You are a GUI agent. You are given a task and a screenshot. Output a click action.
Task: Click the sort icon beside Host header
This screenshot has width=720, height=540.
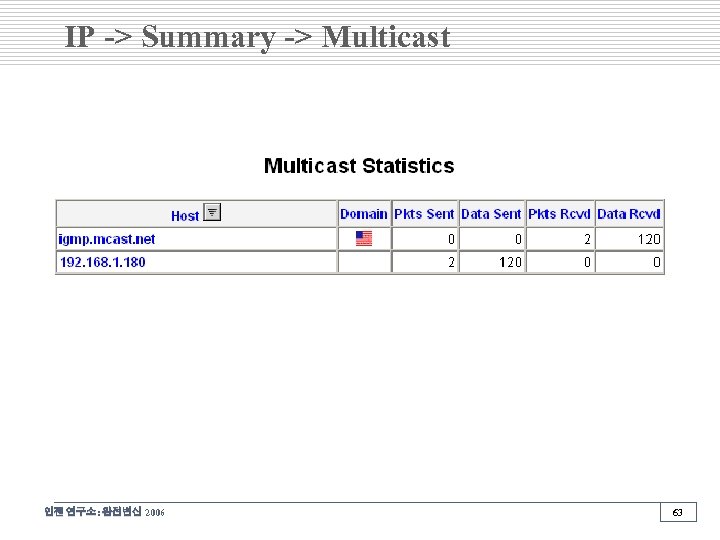point(212,212)
